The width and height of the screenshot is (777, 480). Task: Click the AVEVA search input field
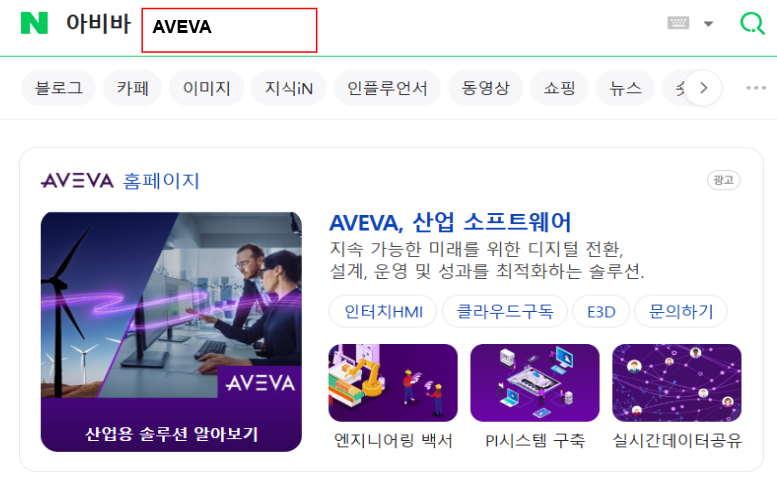[229, 30]
